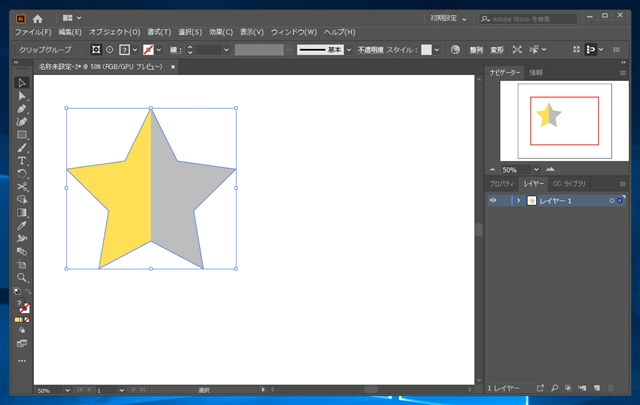Viewport: 640px width, 405px height.
Task: Click the default fill and stroke icon
Action: tap(17, 291)
